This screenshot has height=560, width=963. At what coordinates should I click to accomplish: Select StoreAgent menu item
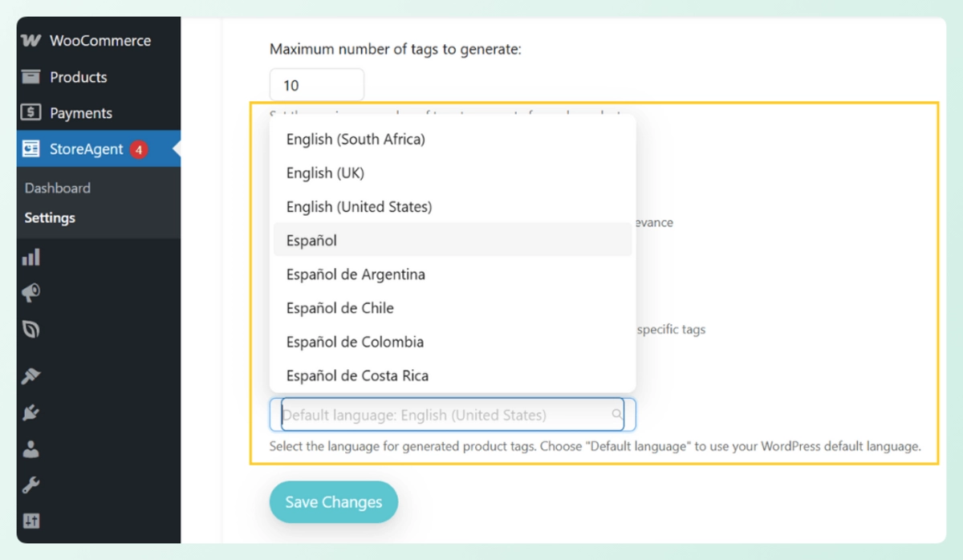coord(87,149)
